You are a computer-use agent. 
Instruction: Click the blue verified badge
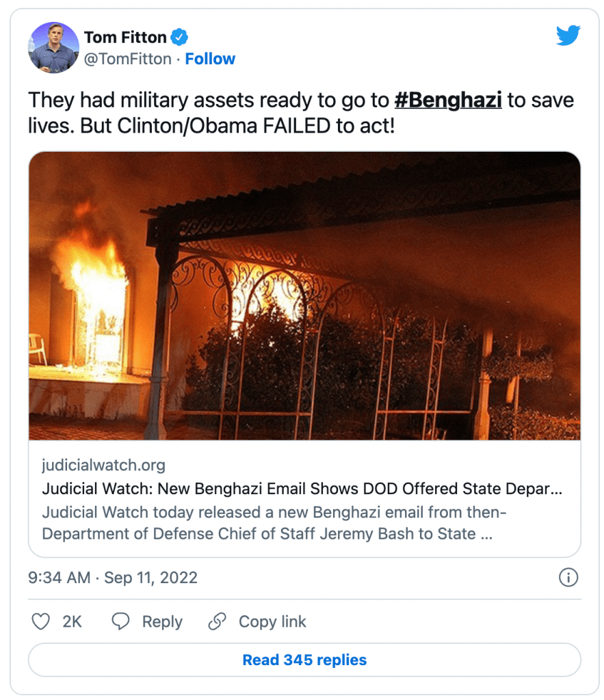coord(179,36)
